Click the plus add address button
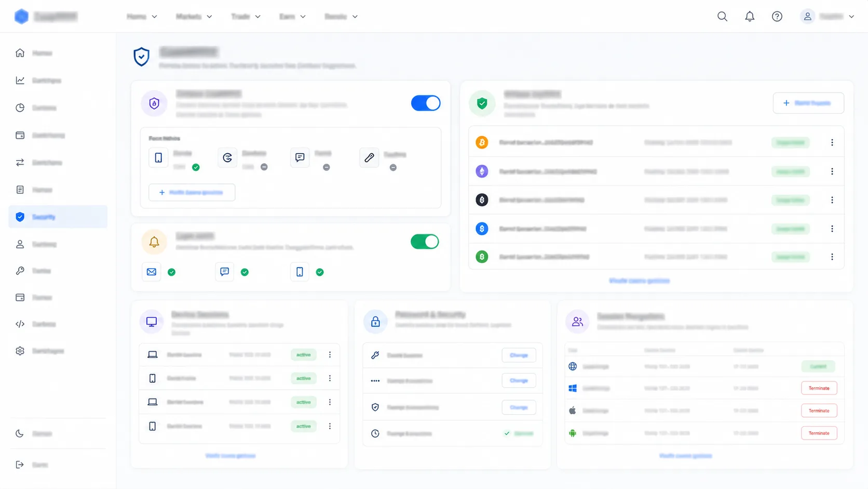Image resolution: width=868 pixels, height=489 pixels. 808,103
